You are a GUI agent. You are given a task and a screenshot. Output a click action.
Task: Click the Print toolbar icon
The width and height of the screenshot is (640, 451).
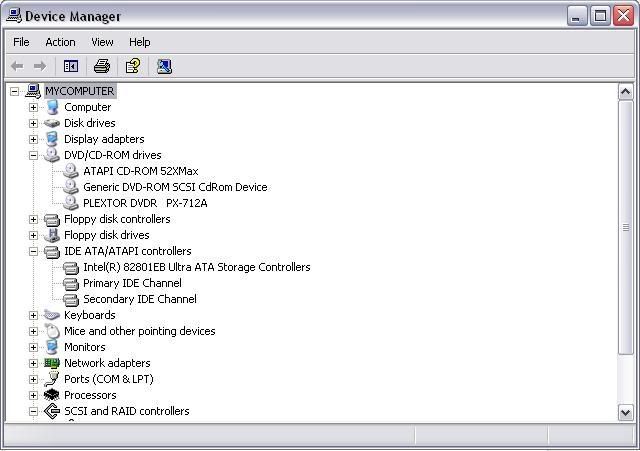[102, 66]
